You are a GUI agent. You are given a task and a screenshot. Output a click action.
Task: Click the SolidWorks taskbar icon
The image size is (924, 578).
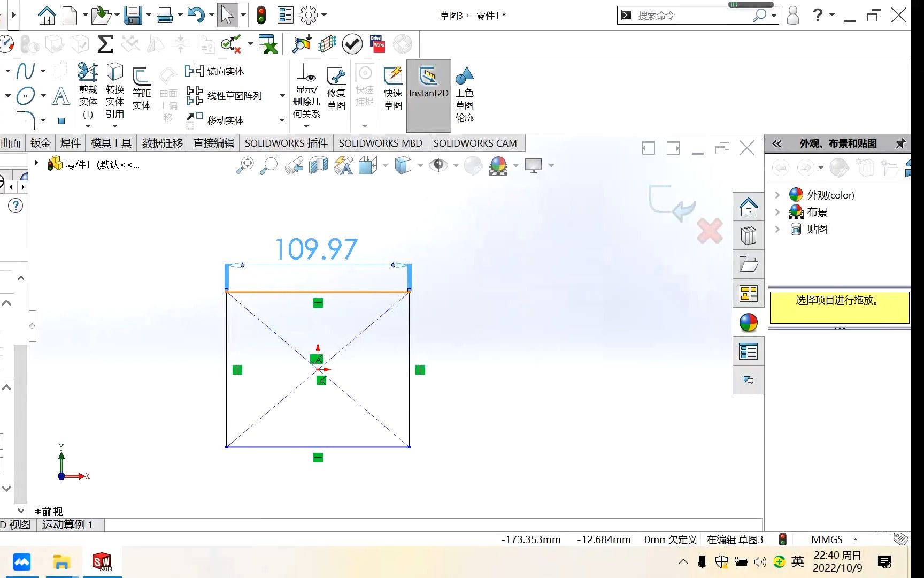tap(102, 562)
